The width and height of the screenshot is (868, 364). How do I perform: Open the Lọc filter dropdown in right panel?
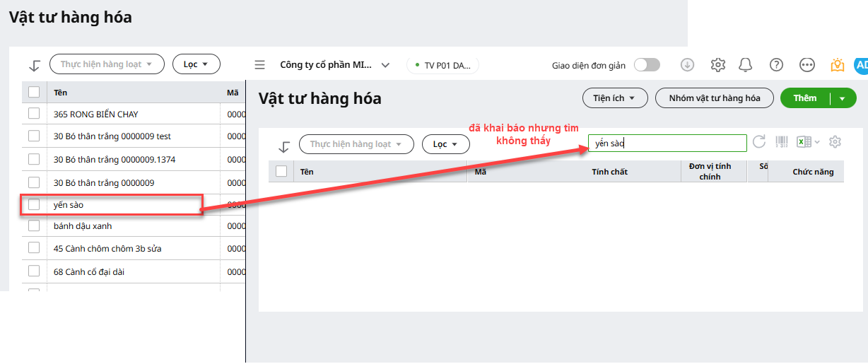[445, 144]
